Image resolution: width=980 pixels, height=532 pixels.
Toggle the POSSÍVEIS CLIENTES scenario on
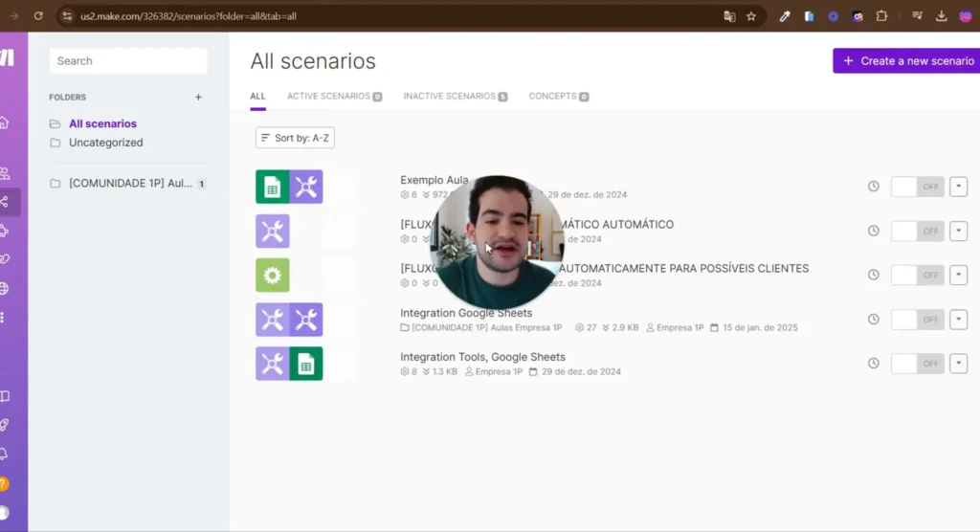tap(918, 275)
